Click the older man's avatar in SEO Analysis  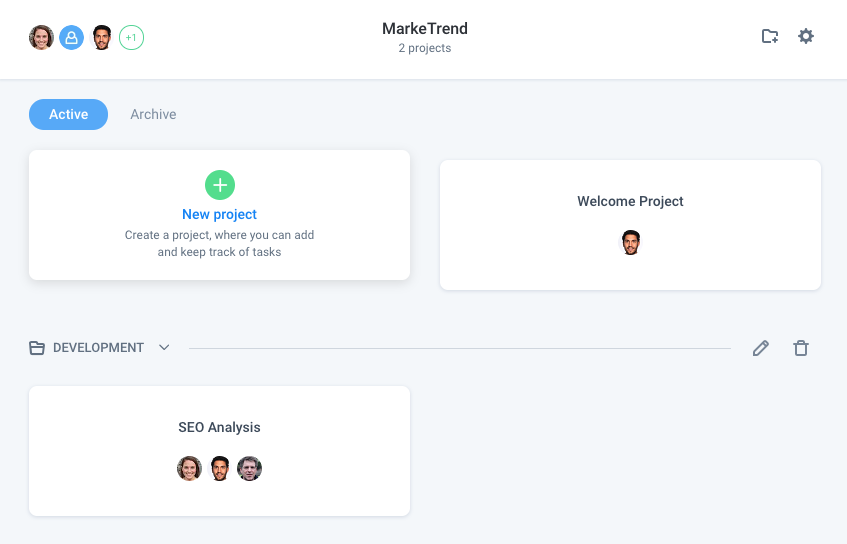point(250,468)
